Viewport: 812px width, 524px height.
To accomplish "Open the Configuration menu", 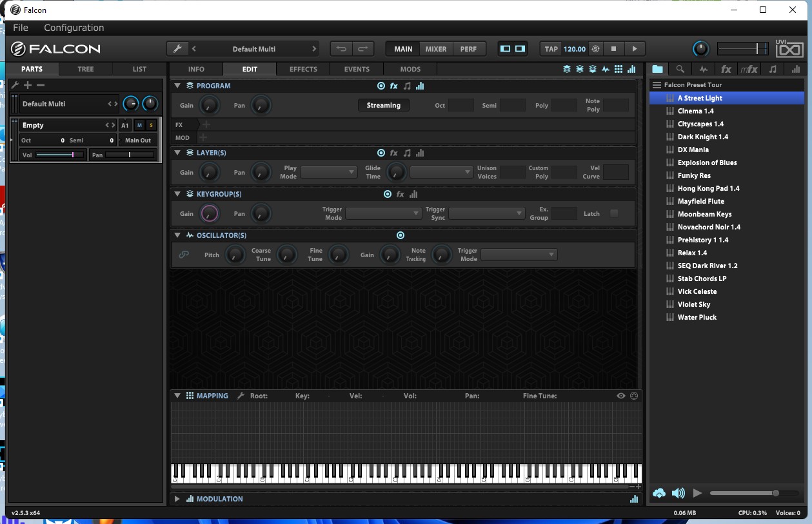I will point(74,28).
